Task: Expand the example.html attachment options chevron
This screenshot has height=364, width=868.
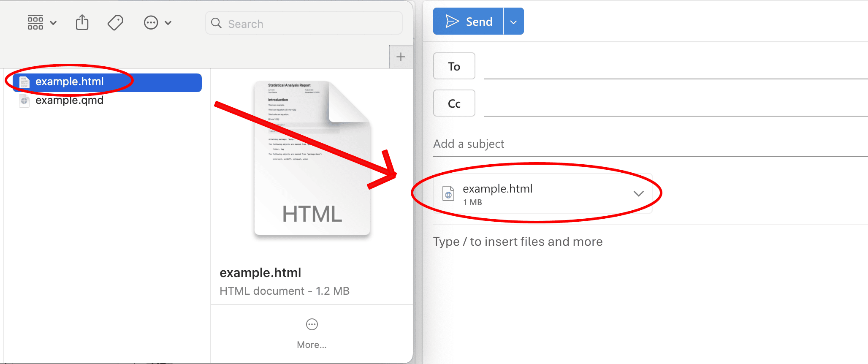Action: (638, 193)
